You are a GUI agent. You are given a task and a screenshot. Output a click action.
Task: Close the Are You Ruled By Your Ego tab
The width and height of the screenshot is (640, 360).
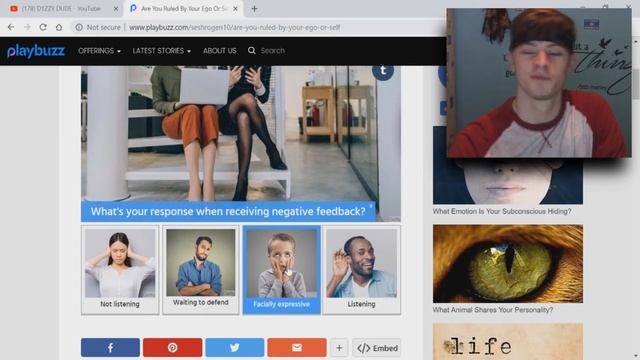click(x=235, y=9)
